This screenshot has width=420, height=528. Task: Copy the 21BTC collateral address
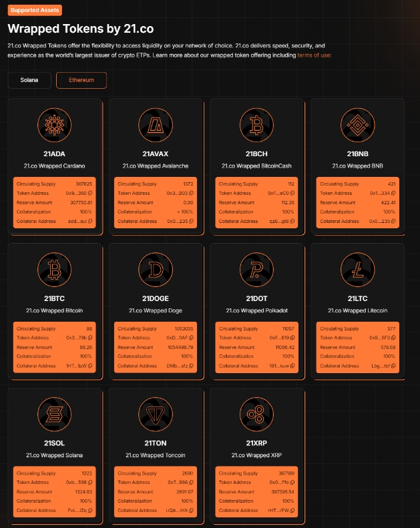coord(90,366)
